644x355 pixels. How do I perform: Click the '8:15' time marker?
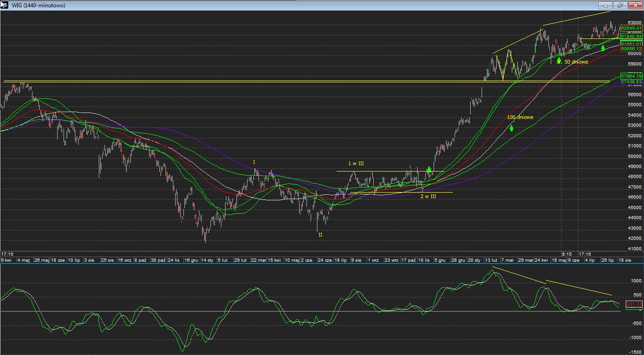[x=567, y=253]
